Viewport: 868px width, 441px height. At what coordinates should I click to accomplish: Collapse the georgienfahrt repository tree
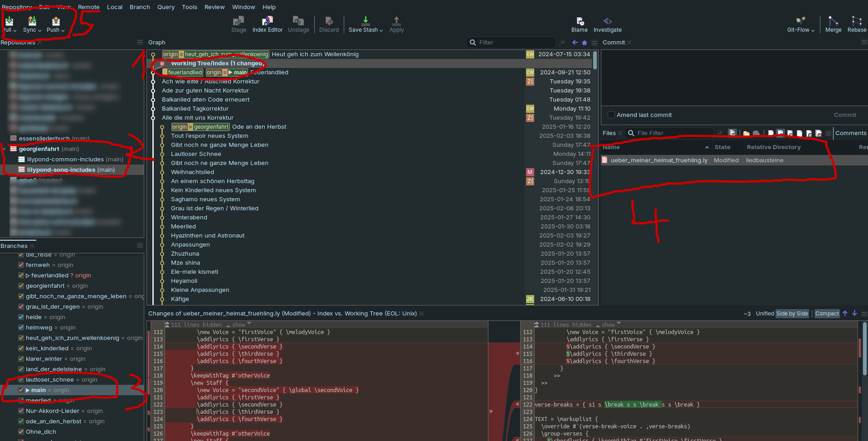(5, 149)
